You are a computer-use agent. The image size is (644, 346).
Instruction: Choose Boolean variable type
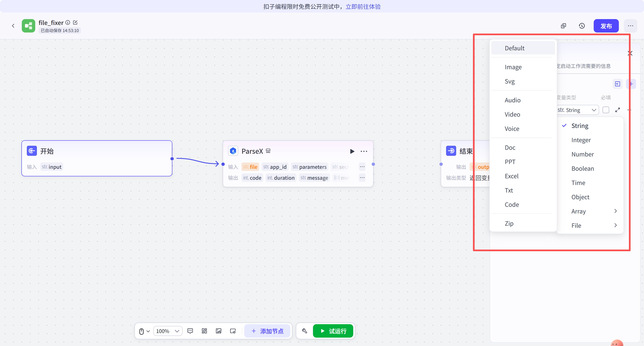583,169
